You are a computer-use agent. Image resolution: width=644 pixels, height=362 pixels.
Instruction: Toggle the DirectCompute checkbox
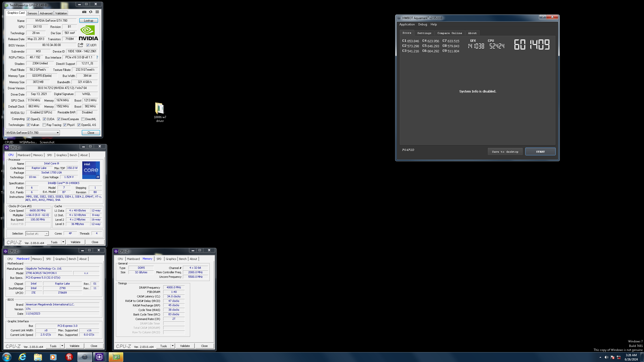tap(59, 119)
